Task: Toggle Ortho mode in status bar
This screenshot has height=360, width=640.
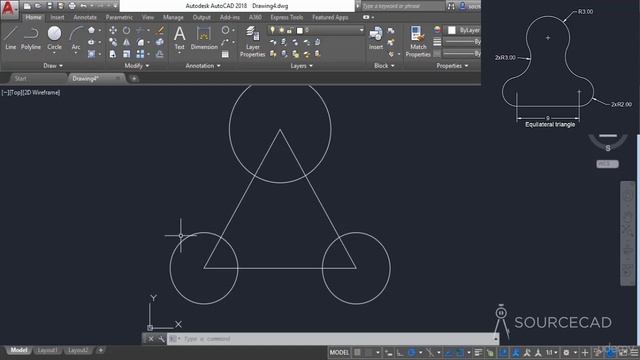Action: coord(400,352)
